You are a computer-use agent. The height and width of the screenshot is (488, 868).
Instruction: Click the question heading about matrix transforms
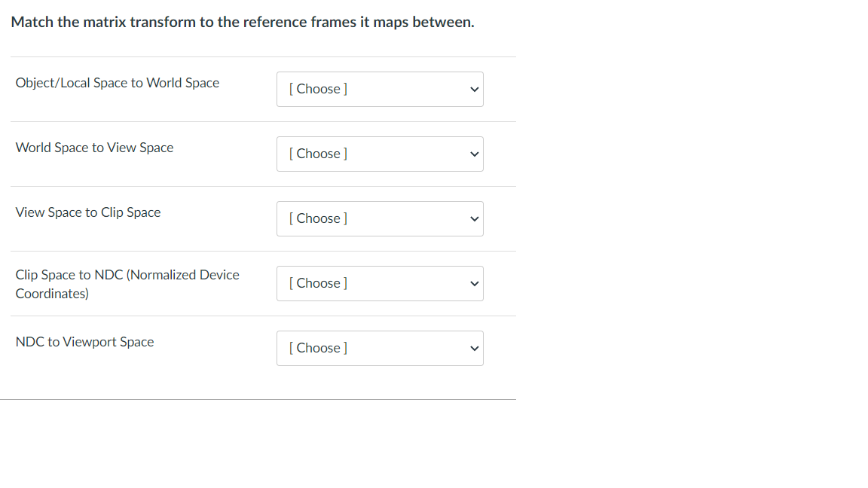tap(244, 22)
